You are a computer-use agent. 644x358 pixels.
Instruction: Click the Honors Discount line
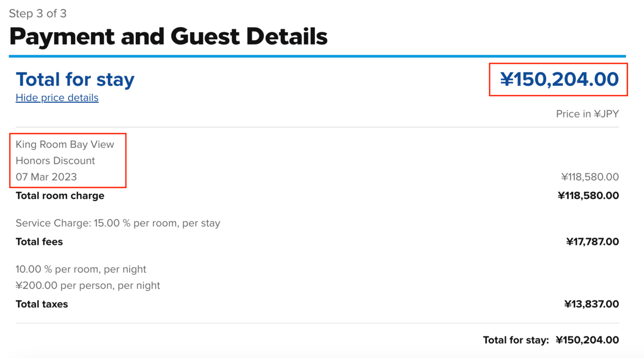pyautogui.click(x=55, y=160)
